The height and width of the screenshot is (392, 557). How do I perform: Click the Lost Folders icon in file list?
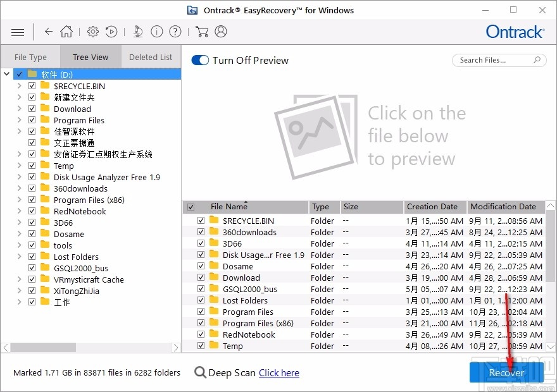click(214, 300)
